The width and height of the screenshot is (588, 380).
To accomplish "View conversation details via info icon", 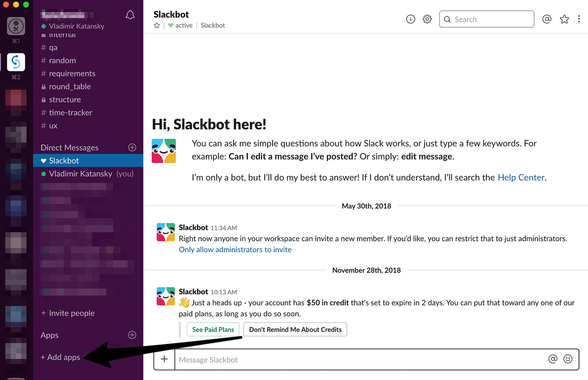I will coord(410,19).
